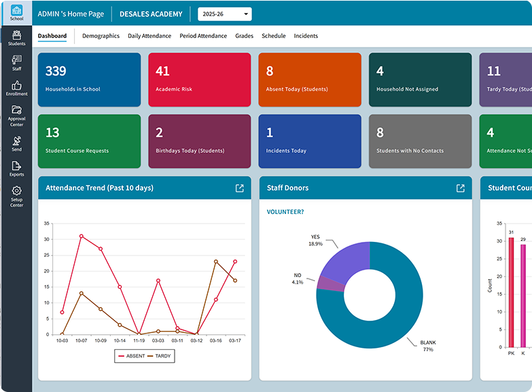Image resolution: width=532 pixels, height=392 pixels.
Task: Open the Approval Center
Action: pyautogui.click(x=16, y=116)
